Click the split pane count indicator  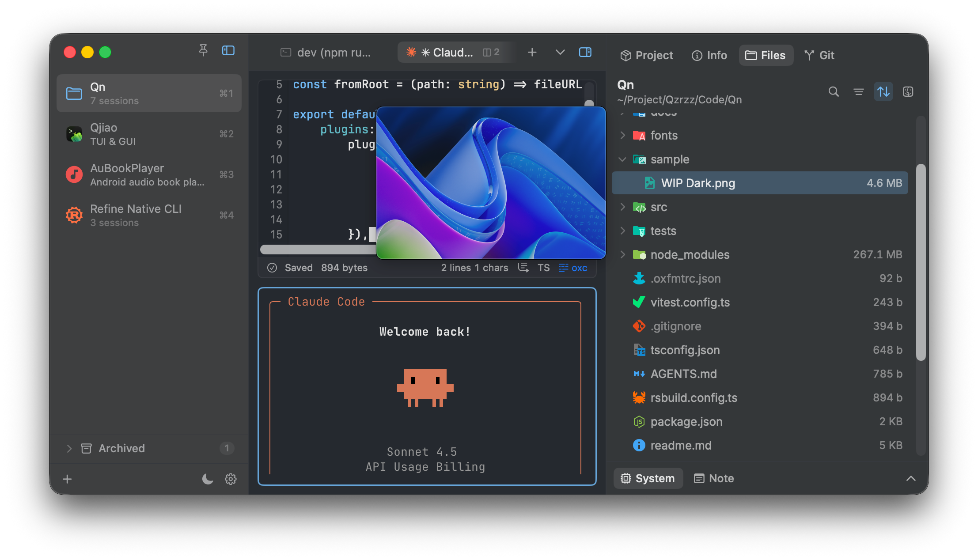(x=491, y=53)
